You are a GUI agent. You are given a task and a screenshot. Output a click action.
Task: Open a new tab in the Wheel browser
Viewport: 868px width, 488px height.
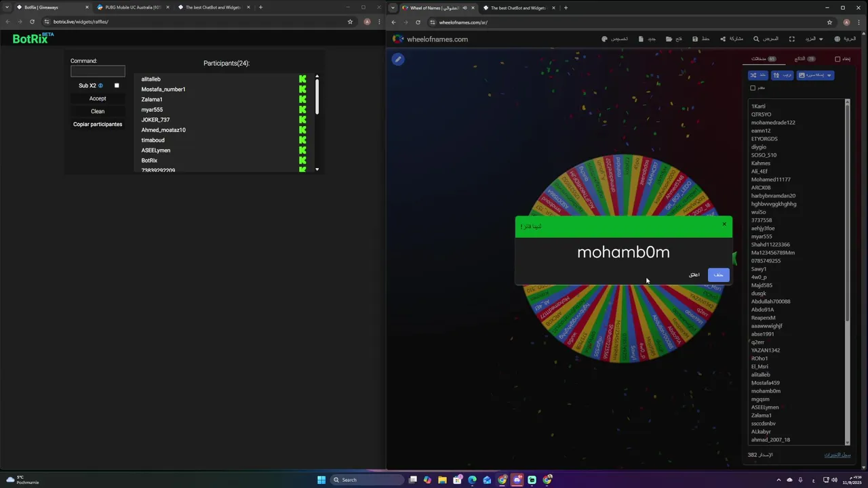(x=566, y=8)
